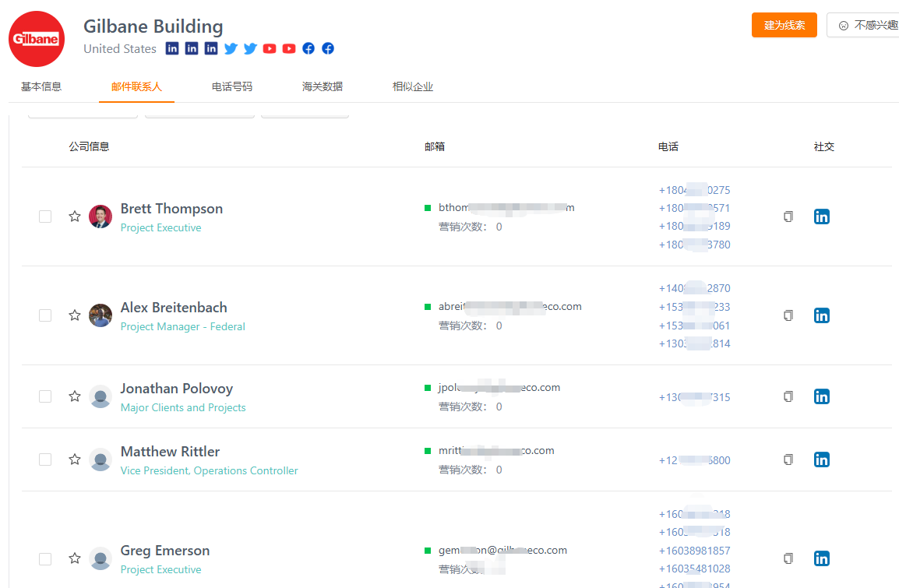Open the first Facebook icon in header
899x588 pixels.
pyautogui.click(x=308, y=49)
